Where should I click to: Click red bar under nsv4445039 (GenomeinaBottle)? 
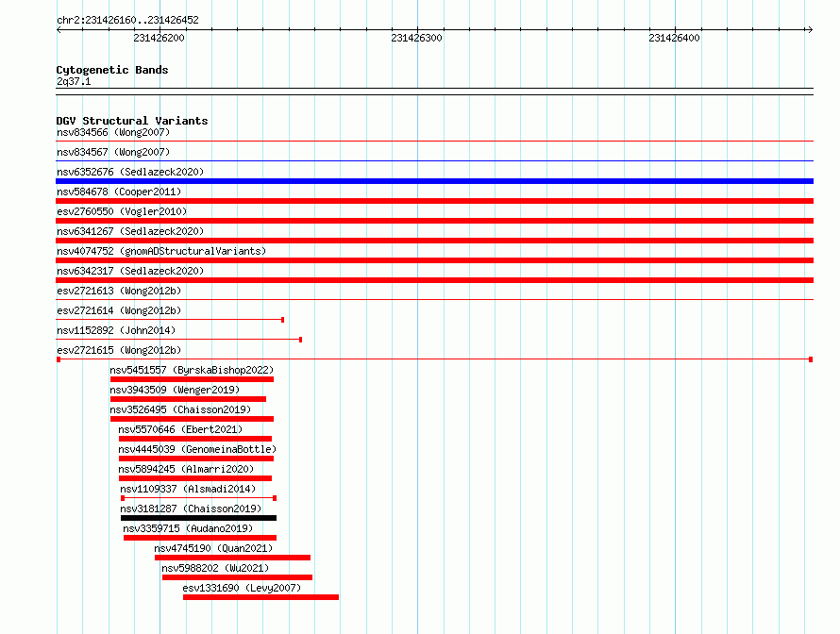point(196,459)
